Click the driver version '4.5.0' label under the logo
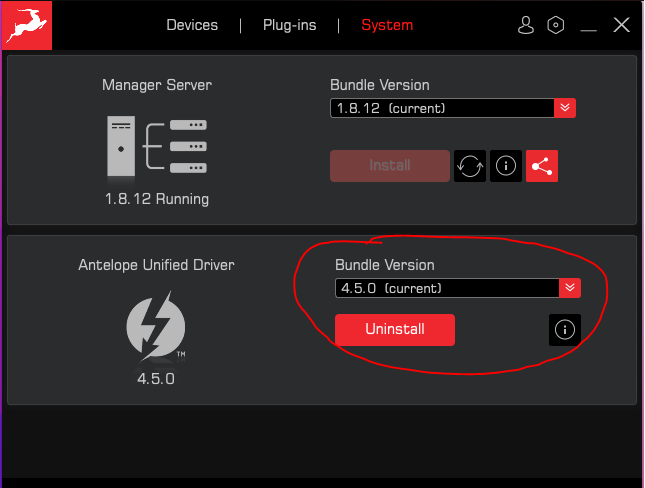 (x=156, y=379)
